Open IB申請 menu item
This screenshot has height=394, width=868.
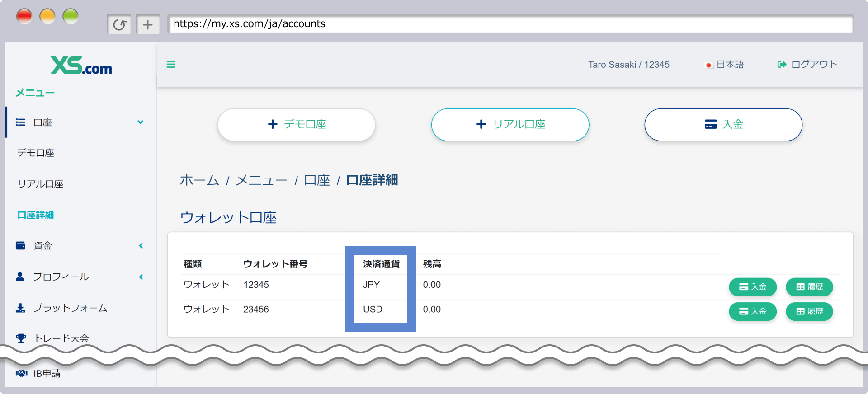tap(47, 373)
